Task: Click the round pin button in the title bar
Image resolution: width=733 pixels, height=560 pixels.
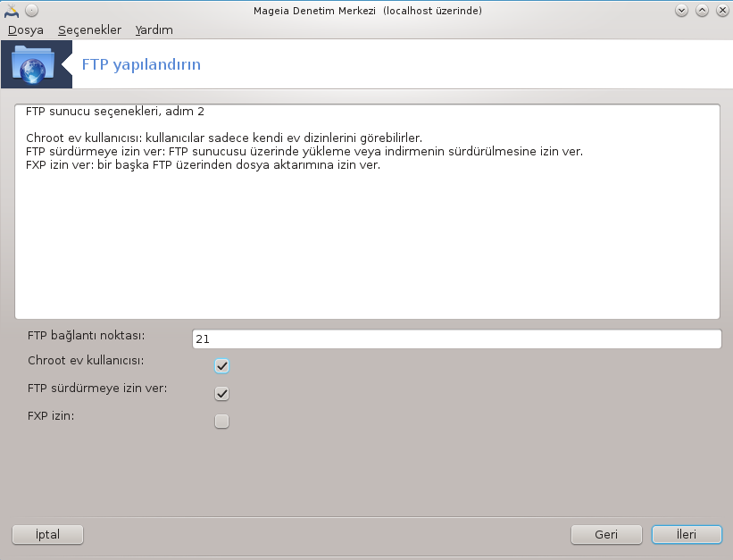Action: tap(32, 11)
